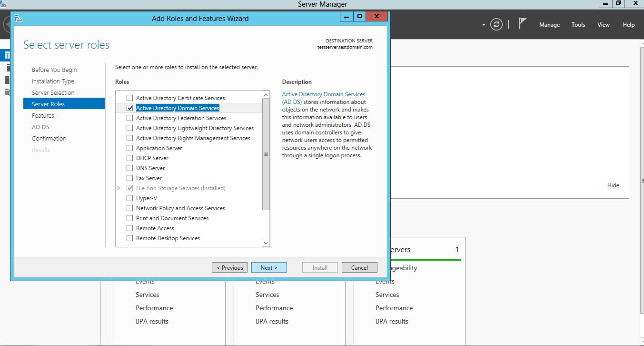Select the Server Roles step

(x=64, y=104)
